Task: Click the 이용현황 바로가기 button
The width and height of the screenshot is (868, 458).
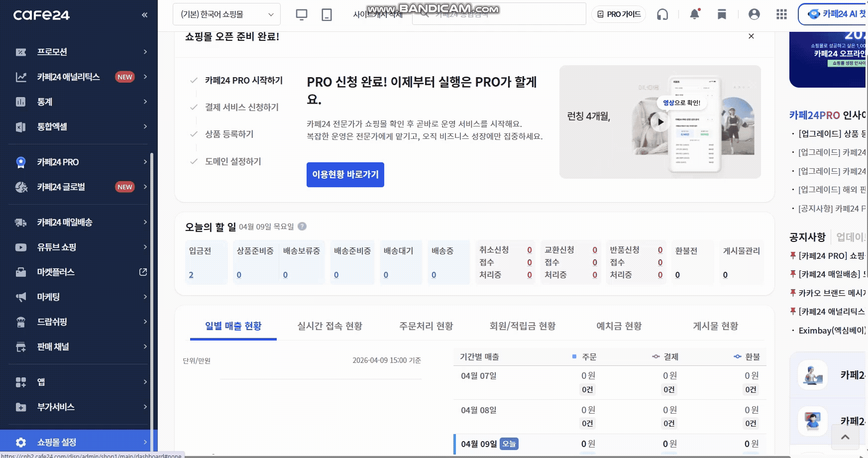Action: click(345, 175)
